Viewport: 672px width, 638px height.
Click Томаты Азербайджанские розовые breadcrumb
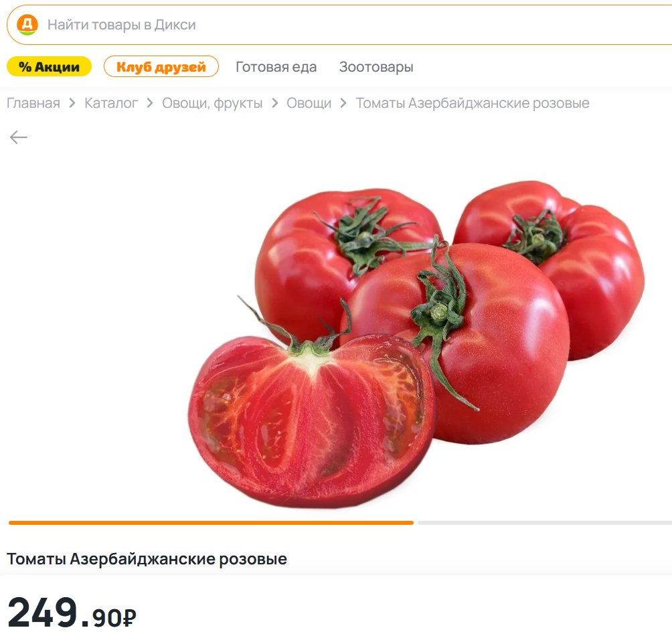click(x=473, y=103)
